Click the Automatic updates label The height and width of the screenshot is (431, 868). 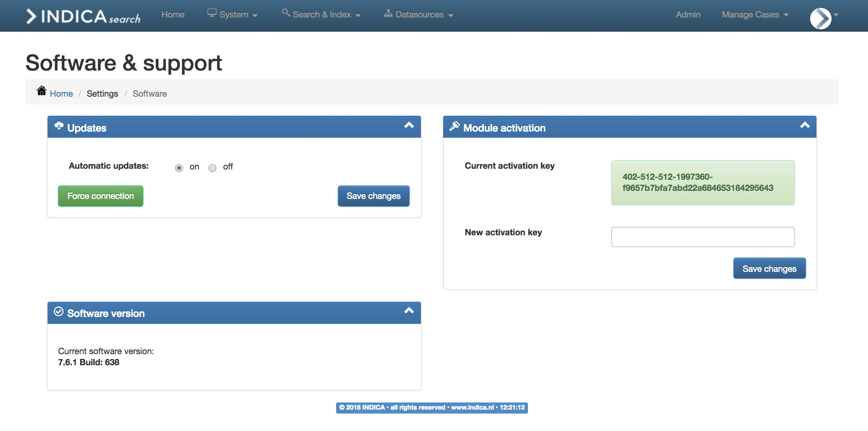(x=109, y=166)
